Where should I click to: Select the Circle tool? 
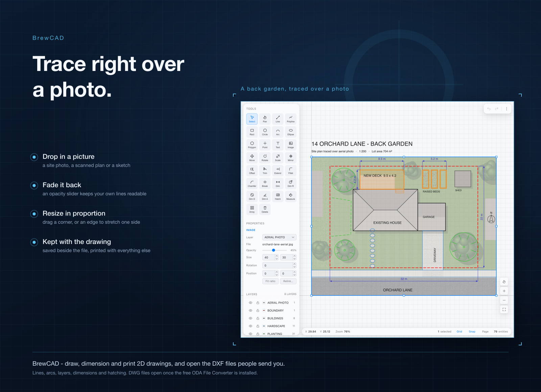(265, 132)
